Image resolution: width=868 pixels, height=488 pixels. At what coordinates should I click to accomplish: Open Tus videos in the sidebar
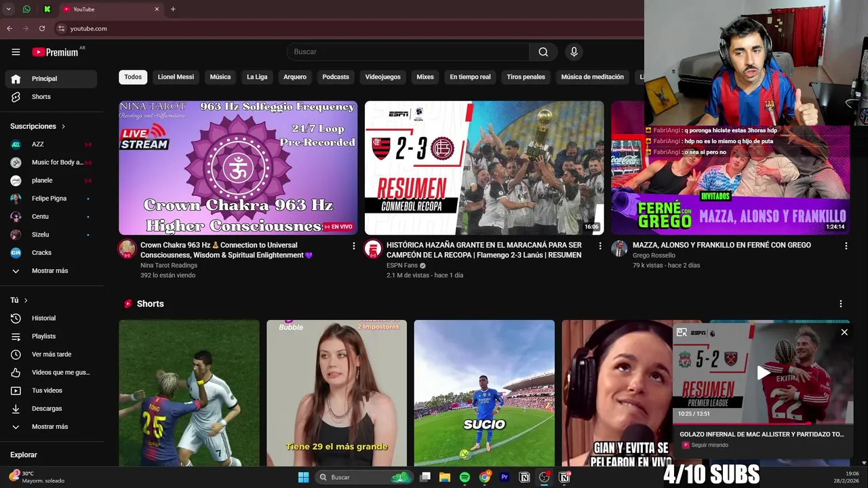51,390
